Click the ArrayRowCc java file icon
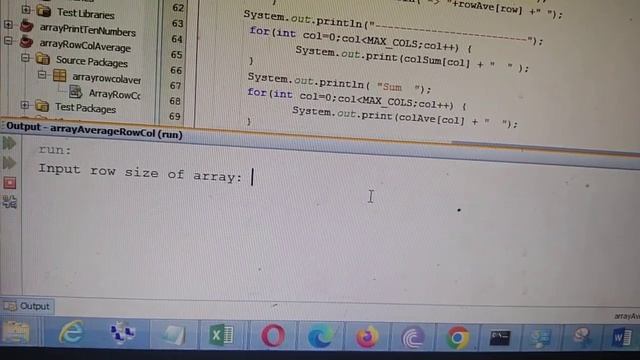The image size is (640, 360). 76,91
